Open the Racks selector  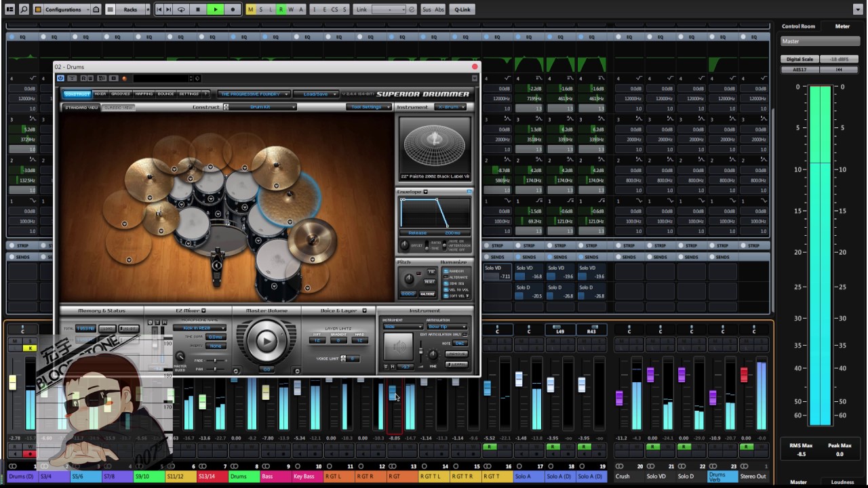click(131, 9)
